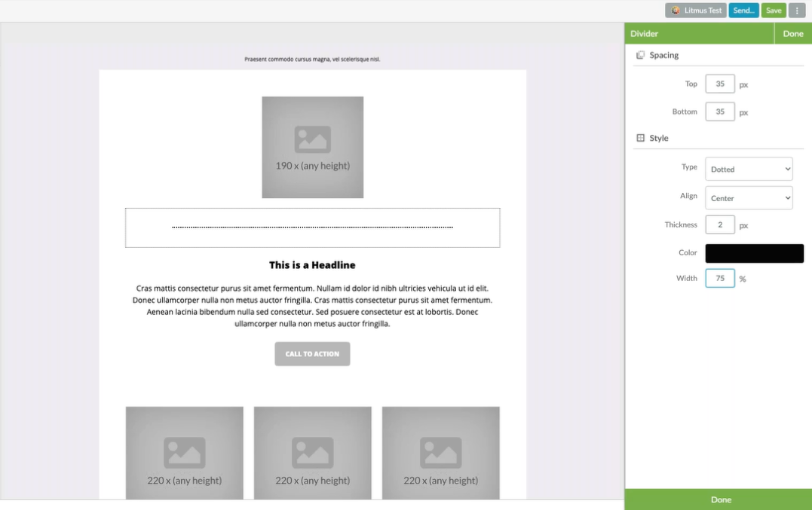Open the black divider Color swatch

(x=754, y=253)
